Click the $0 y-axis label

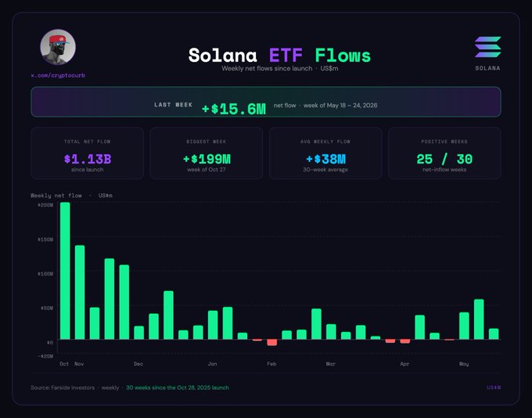49,342
